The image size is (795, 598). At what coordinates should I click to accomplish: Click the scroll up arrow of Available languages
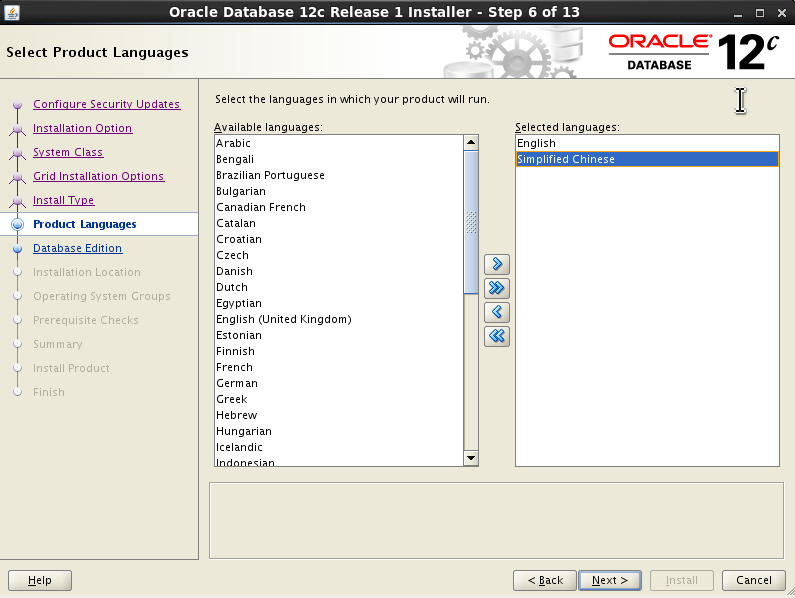471,143
